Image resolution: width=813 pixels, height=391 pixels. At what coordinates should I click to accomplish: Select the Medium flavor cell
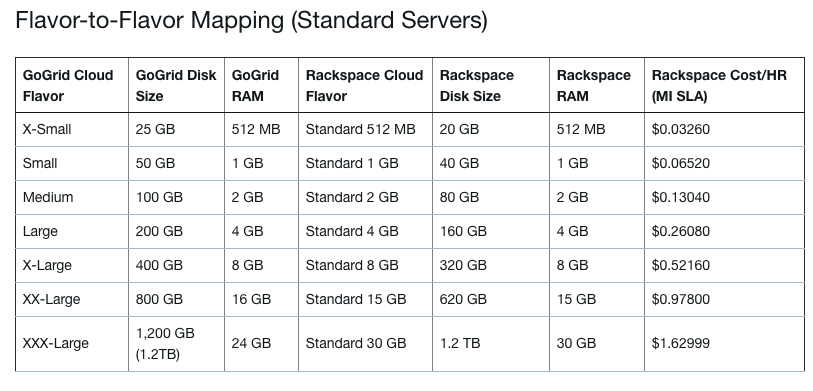(72, 198)
